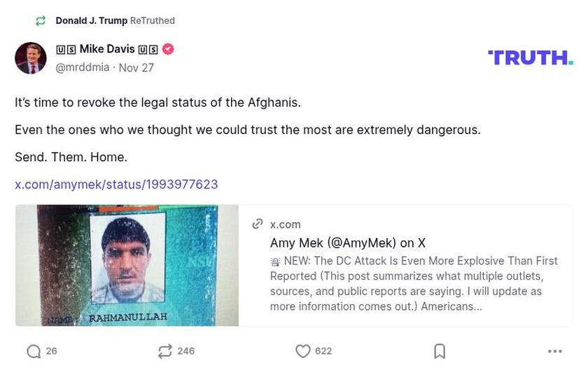Click the Mike Davis display name
Screen dimensions: 588x382
(107, 49)
